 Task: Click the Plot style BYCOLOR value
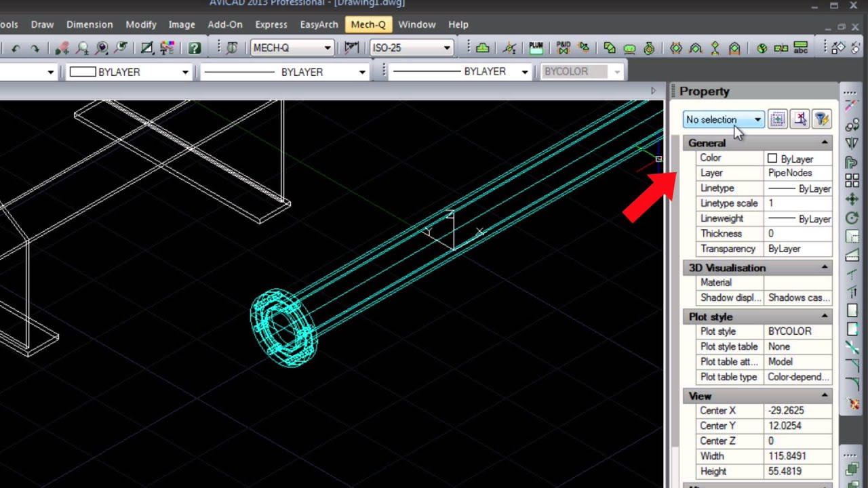pos(798,331)
